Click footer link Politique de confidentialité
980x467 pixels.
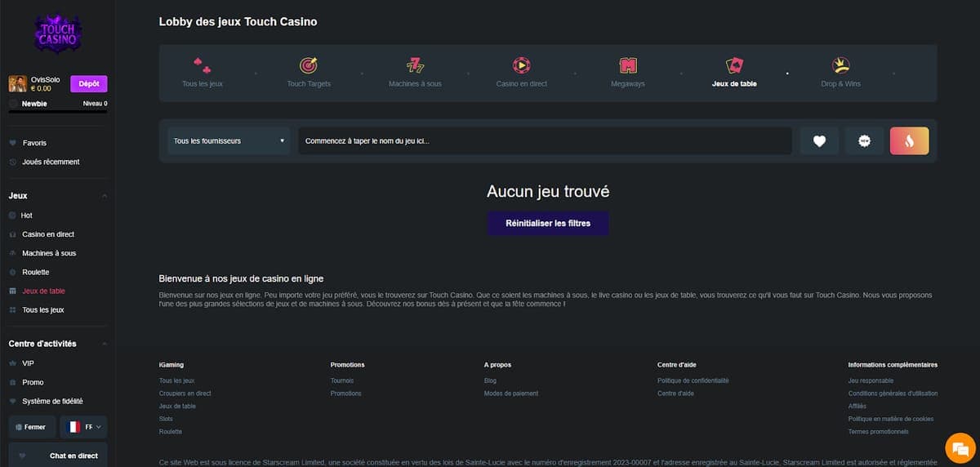(693, 380)
